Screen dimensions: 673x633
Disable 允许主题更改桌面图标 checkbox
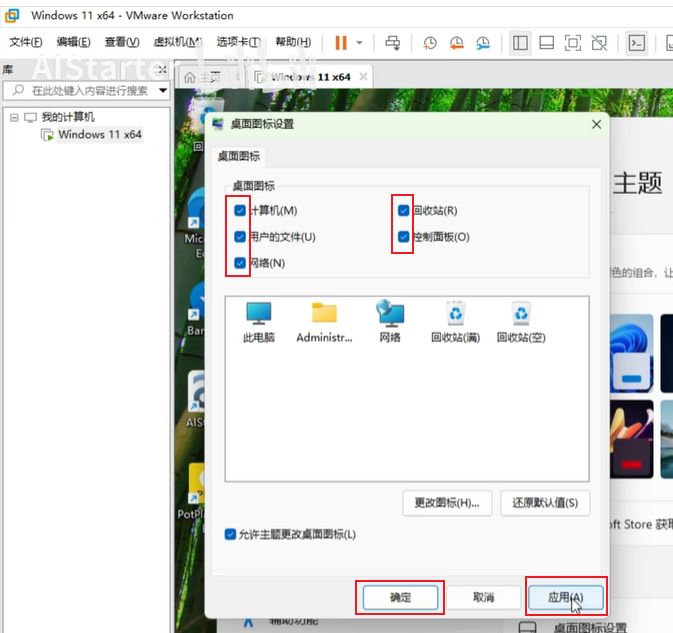(231, 534)
